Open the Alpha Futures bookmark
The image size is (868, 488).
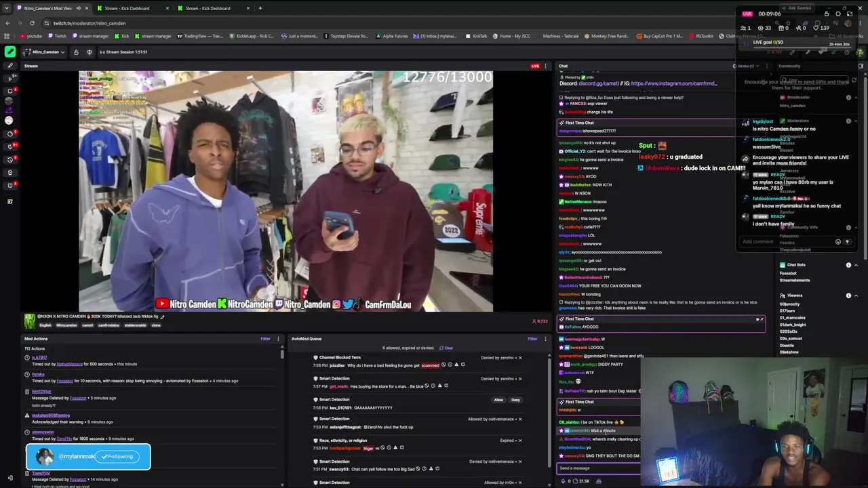391,36
